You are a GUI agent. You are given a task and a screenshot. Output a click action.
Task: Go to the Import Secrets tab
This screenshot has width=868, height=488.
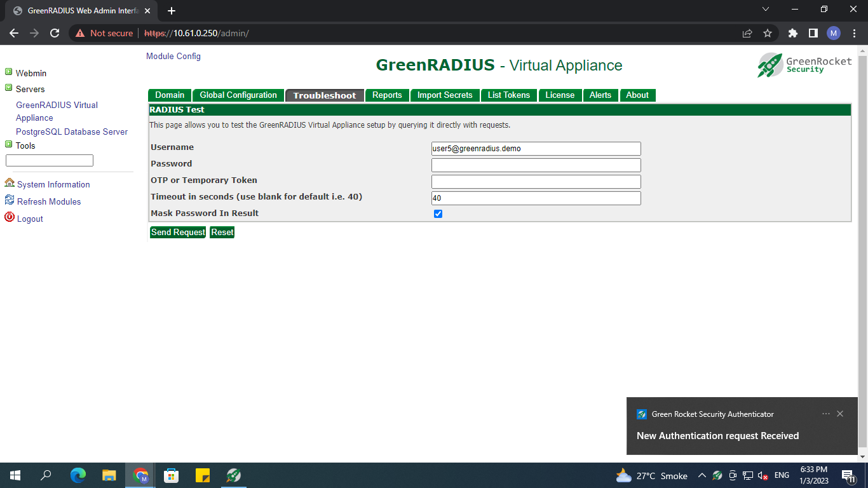coord(445,95)
